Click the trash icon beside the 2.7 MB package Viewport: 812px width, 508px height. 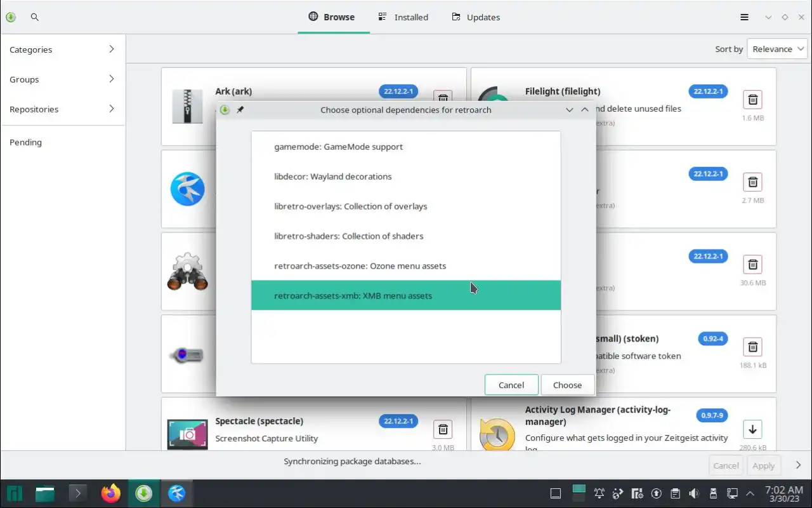click(752, 182)
